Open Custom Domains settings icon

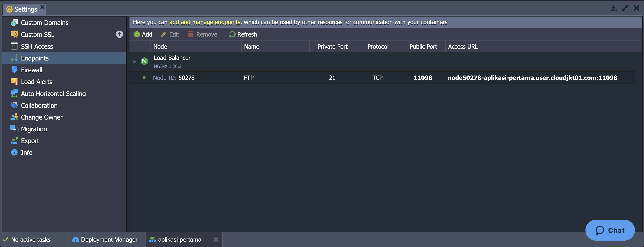[x=14, y=23]
